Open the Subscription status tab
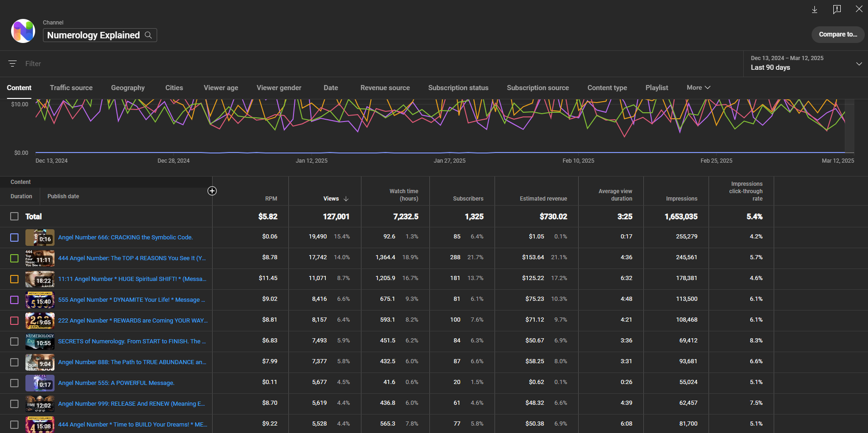The width and height of the screenshot is (868, 433). [458, 88]
